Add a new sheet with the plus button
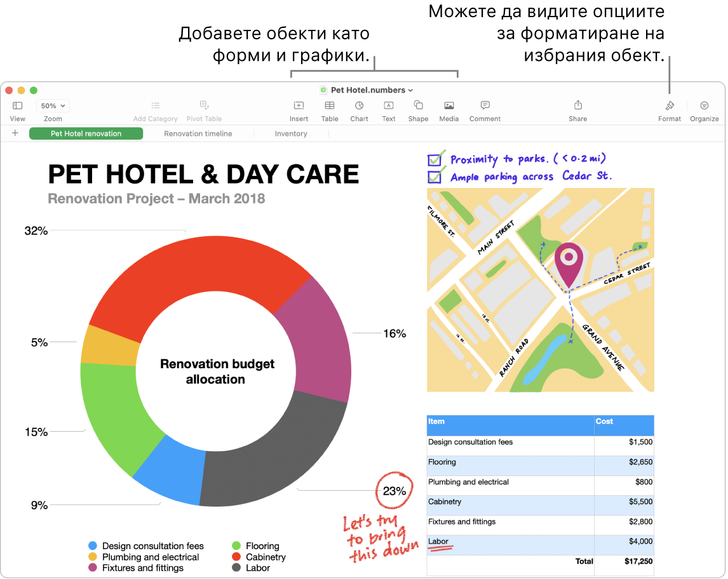 point(14,133)
